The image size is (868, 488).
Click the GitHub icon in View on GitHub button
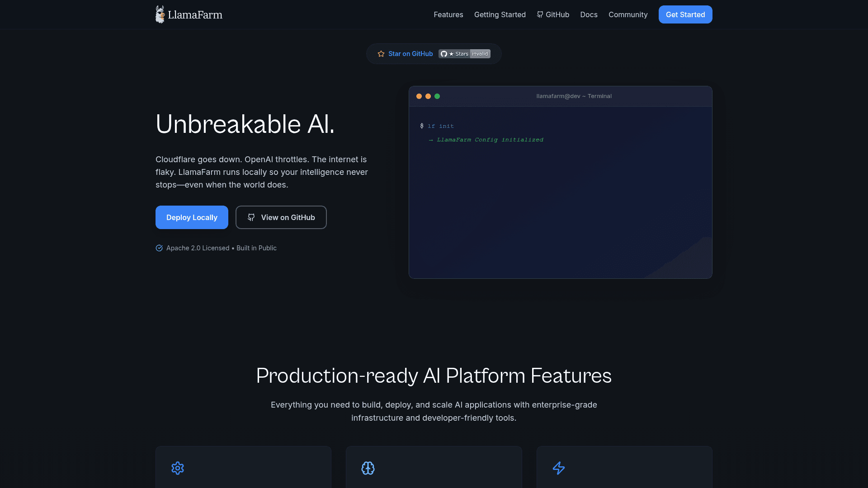251,217
